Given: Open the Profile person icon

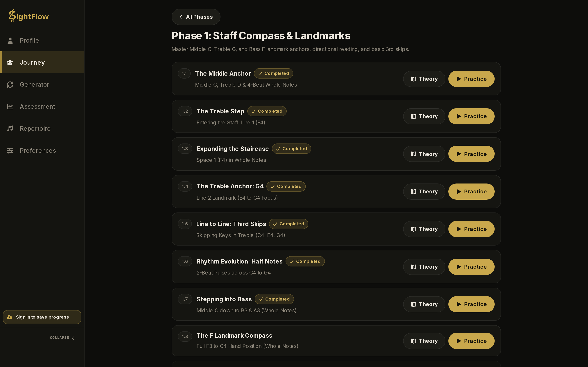Looking at the screenshot, I should coord(10,41).
